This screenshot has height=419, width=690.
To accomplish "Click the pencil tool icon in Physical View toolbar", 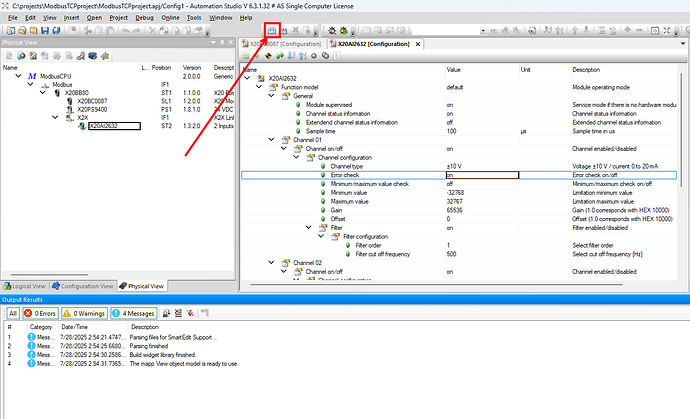I will (105, 56).
